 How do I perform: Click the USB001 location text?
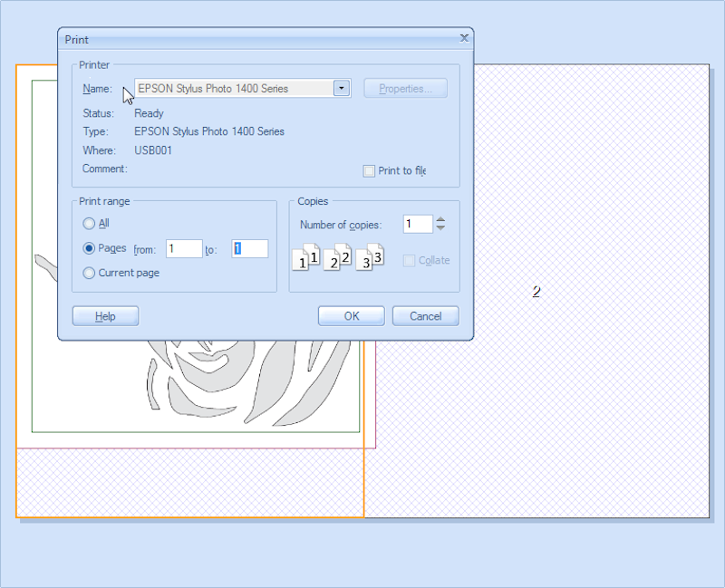(153, 150)
